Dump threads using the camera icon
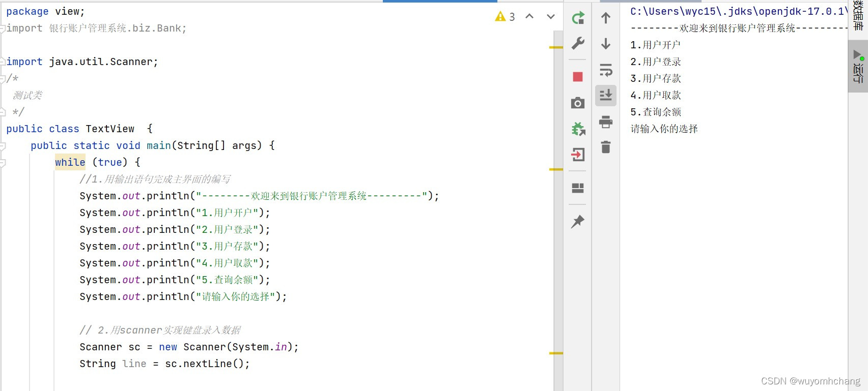Image resolution: width=868 pixels, height=391 pixels. [x=578, y=103]
